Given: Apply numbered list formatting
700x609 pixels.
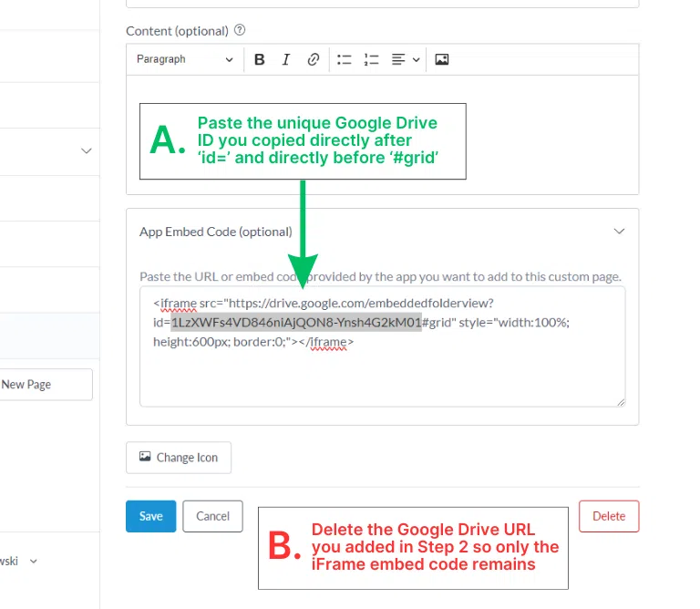Looking at the screenshot, I should [371, 59].
